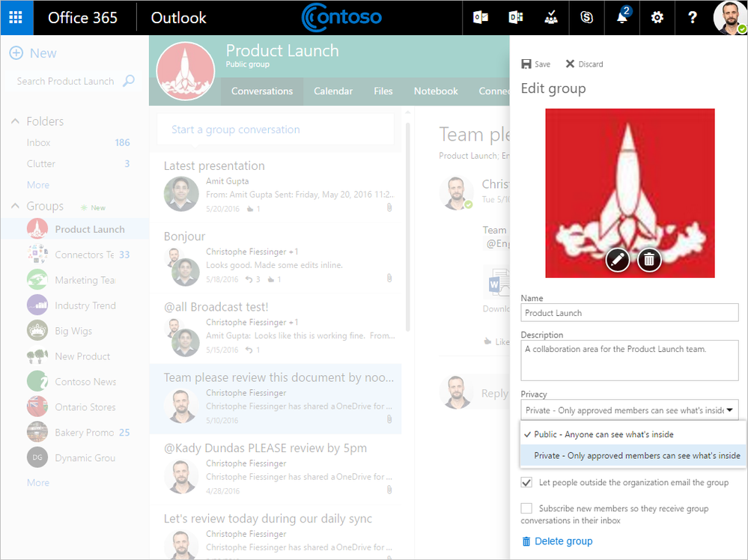Screen dimensions: 748x560
Task: Open the Office 365 app launcher grid
Action: click(x=16, y=18)
